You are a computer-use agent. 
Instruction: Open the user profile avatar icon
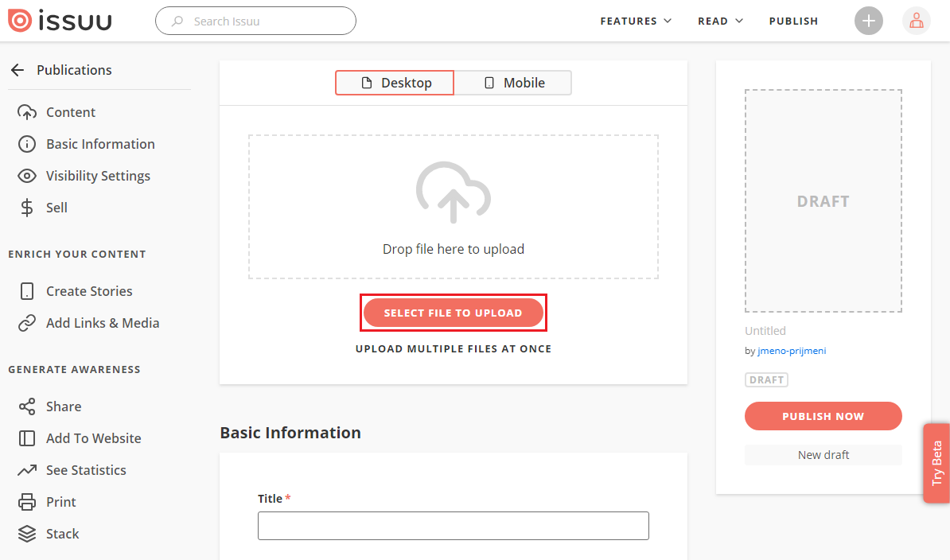click(916, 21)
